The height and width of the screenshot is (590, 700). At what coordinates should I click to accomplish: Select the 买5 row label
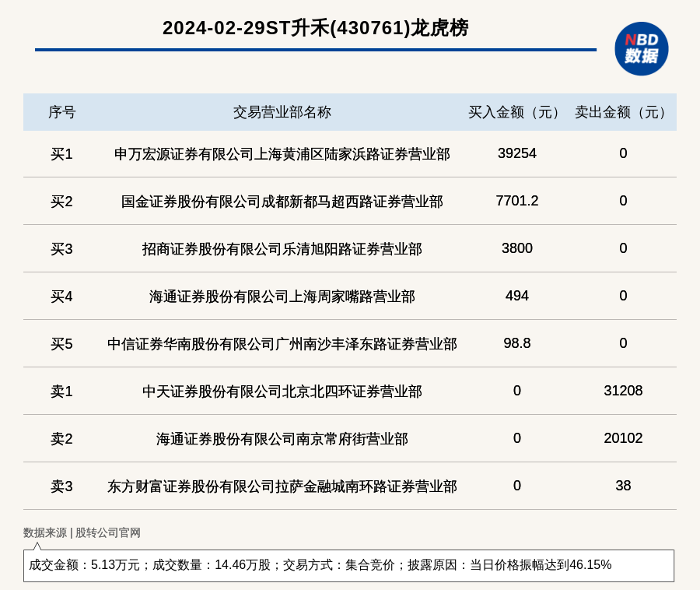coord(61,344)
